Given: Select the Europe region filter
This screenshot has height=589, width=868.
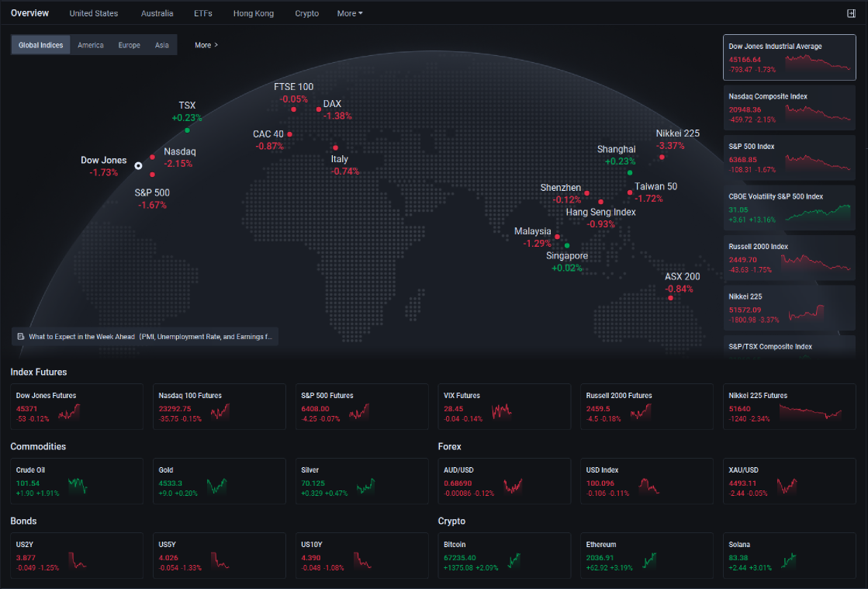Looking at the screenshot, I should [x=129, y=45].
